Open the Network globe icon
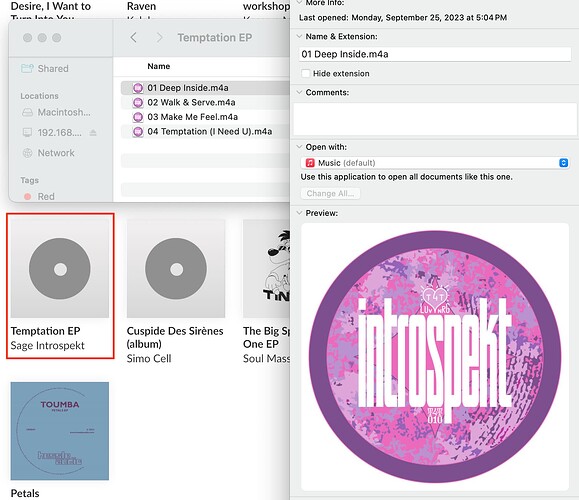Screen dimensions: 579x500 coord(27,153)
